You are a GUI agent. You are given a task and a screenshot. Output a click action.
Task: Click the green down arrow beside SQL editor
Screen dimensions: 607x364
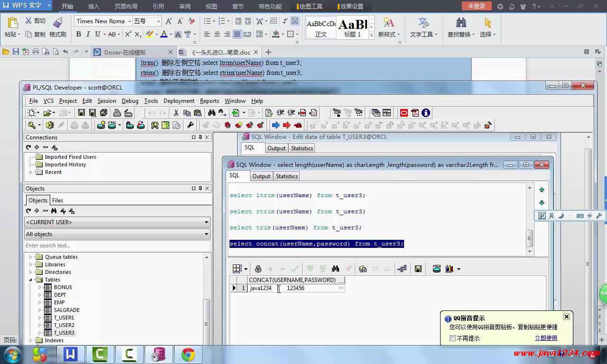(542, 202)
